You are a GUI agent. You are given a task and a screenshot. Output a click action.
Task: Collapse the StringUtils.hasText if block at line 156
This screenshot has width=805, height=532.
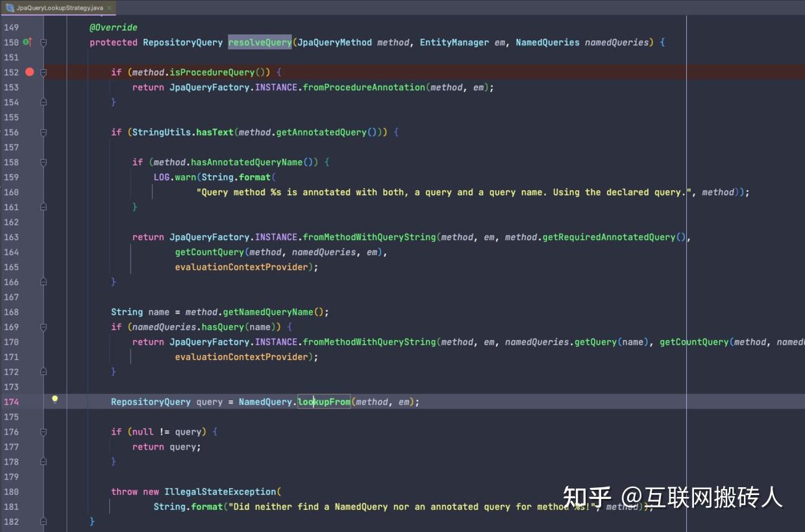[43, 132]
